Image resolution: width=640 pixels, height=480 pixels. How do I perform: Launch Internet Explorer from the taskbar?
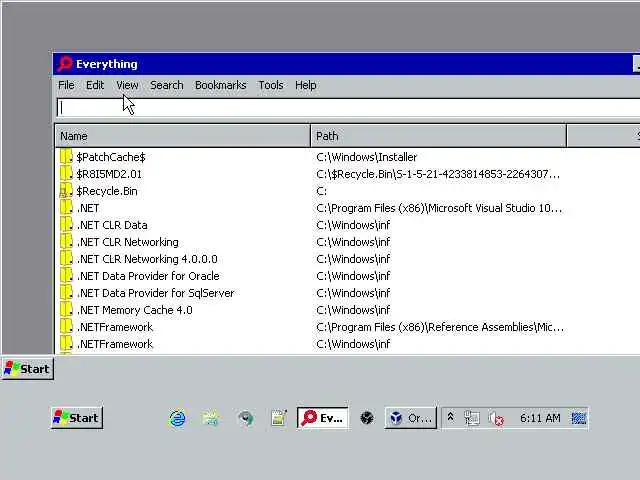tap(178, 418)
